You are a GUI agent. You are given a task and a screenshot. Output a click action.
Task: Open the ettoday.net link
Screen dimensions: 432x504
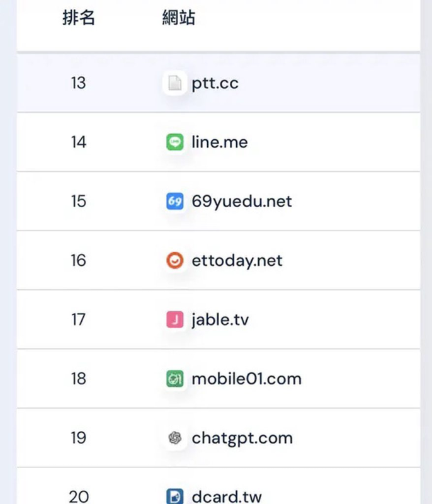237,260
